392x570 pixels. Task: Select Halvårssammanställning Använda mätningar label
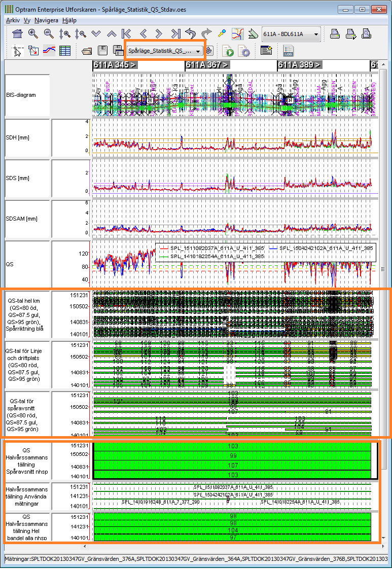point(27,496)
